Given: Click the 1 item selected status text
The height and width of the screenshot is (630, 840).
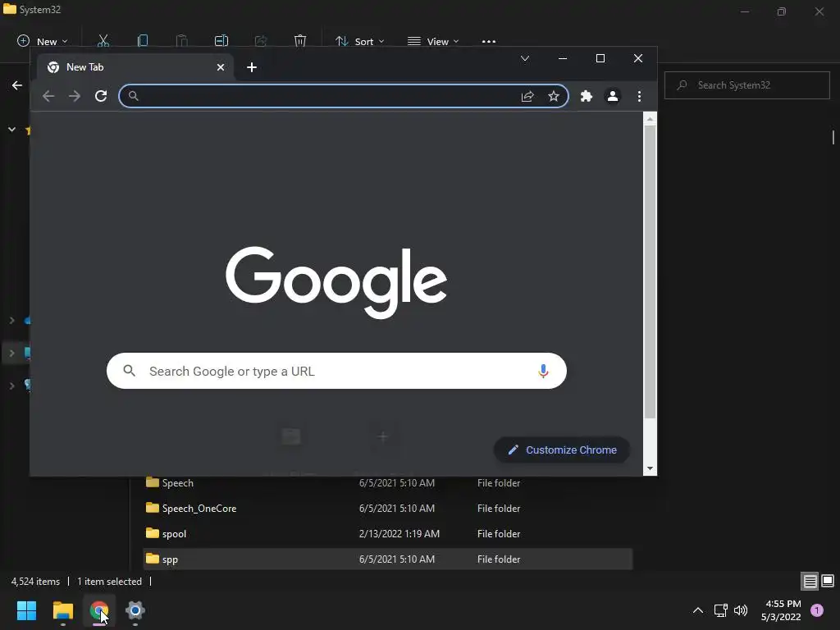Looking at the screenshot, I should (x=109, y=582).
